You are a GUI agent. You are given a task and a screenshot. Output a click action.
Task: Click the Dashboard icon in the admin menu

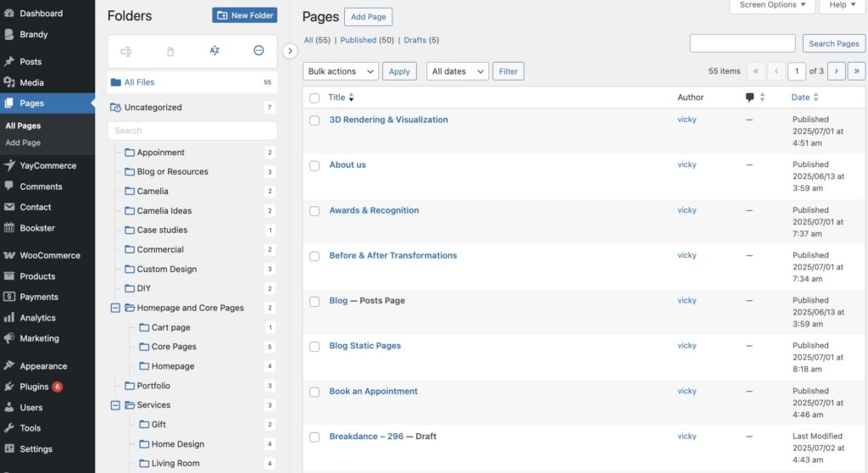(8, 13)
